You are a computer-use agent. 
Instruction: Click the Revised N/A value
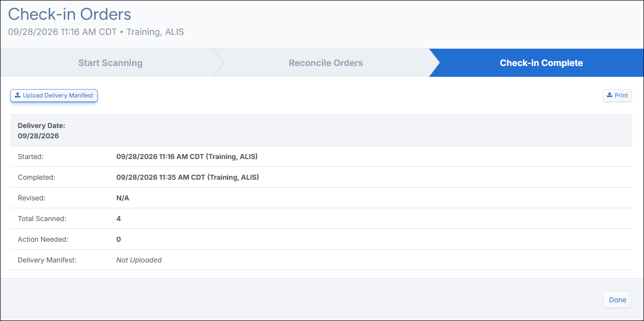click(x=123, y=198)
